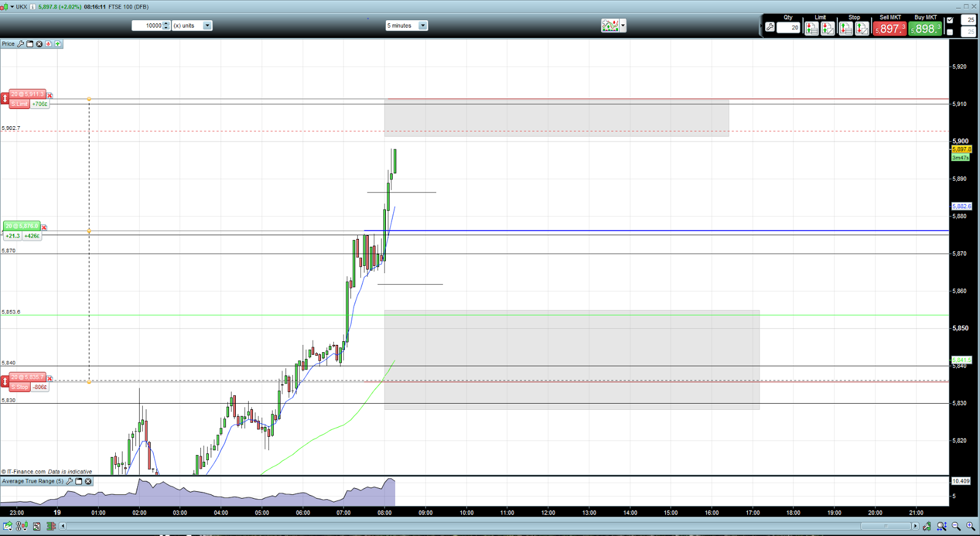
Task: Click the 10000 units input field
Action: click(x=148, y=26)
